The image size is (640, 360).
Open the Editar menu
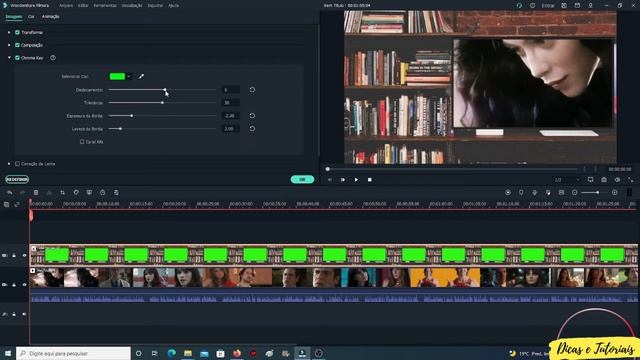tap(83, 6)
